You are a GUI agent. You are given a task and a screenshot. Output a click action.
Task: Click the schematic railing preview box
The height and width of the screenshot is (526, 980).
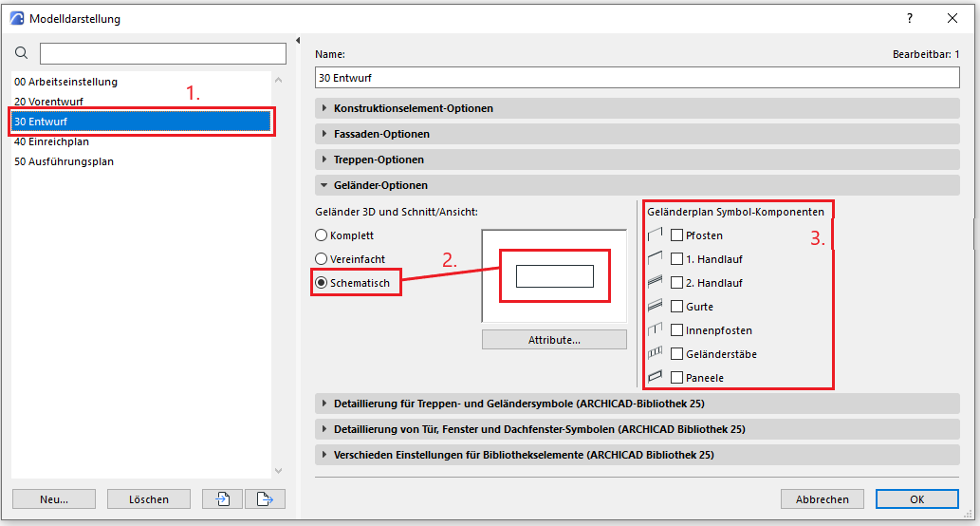pos(554,276)
